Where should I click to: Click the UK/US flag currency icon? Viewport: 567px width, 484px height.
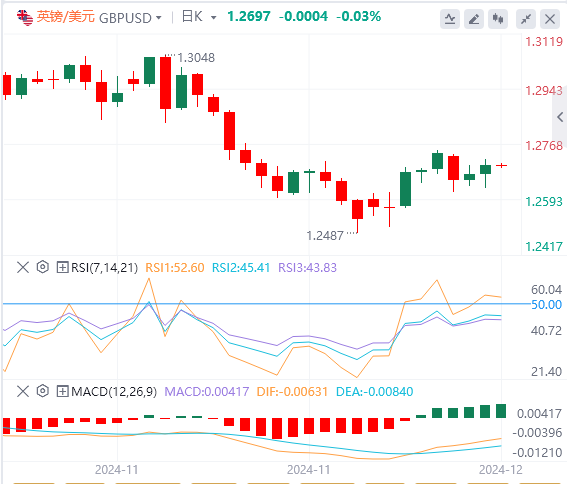click(25, 17)
